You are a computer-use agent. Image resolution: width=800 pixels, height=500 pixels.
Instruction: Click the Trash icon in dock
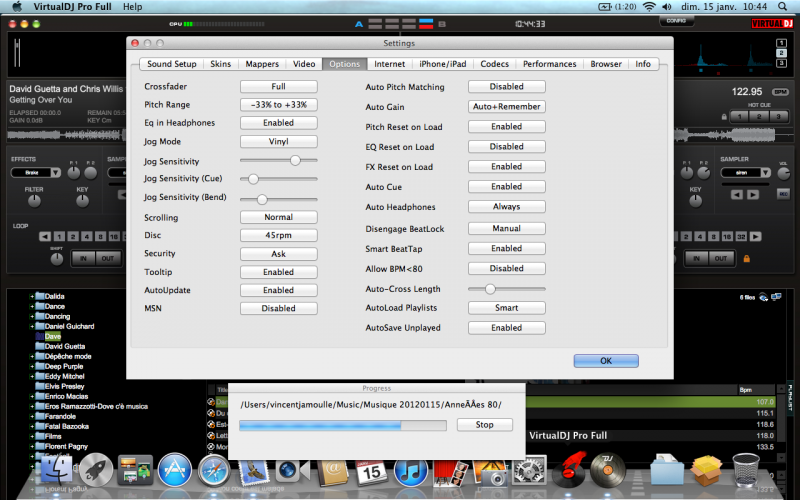745,469
